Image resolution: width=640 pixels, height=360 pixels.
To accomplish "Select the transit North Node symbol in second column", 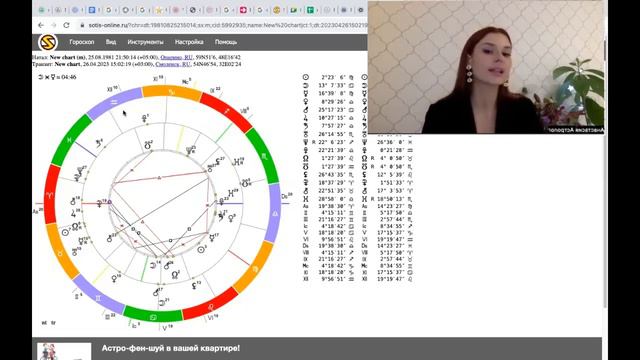I will [x=364, y=158].
